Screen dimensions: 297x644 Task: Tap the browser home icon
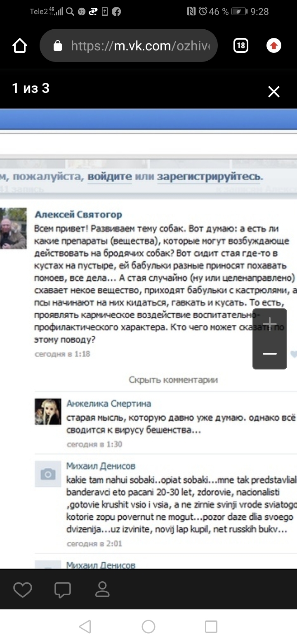(20, 45)
